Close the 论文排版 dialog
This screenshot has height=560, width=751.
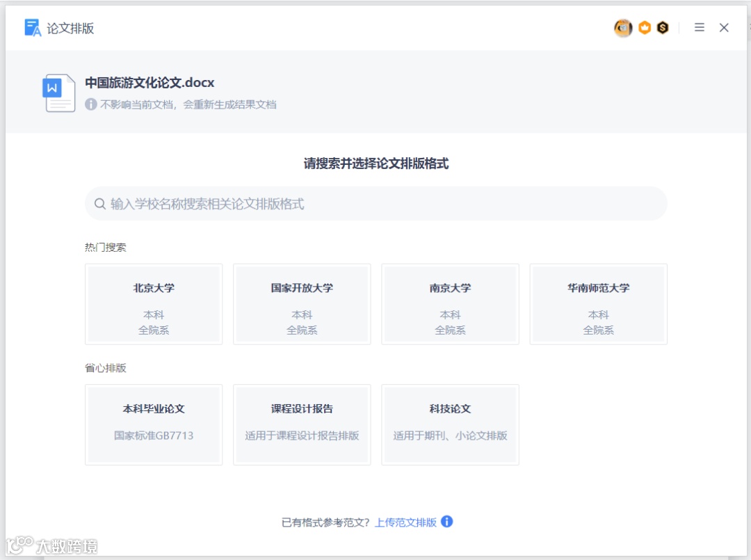724,27
